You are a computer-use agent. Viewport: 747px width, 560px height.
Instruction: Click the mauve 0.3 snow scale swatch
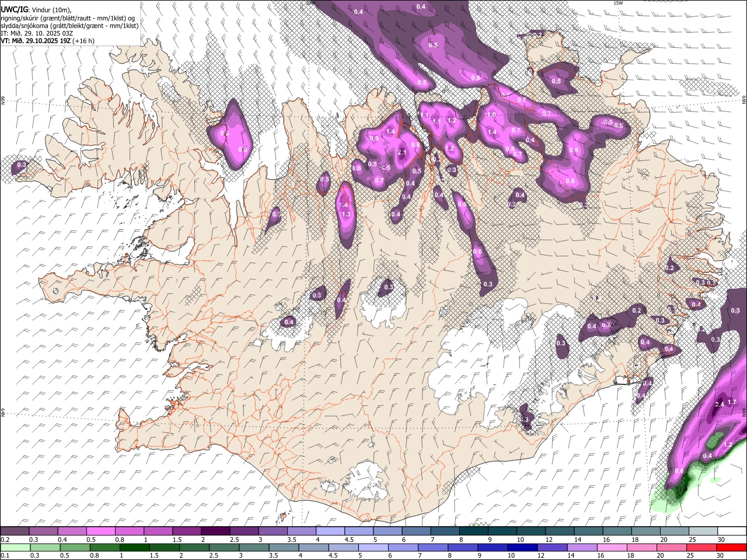pyautogui.click(x=43, y=531)
